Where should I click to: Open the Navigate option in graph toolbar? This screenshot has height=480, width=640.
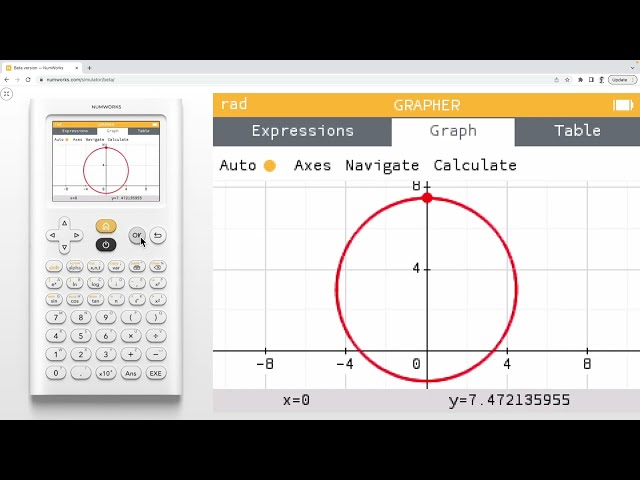(382, 165)
